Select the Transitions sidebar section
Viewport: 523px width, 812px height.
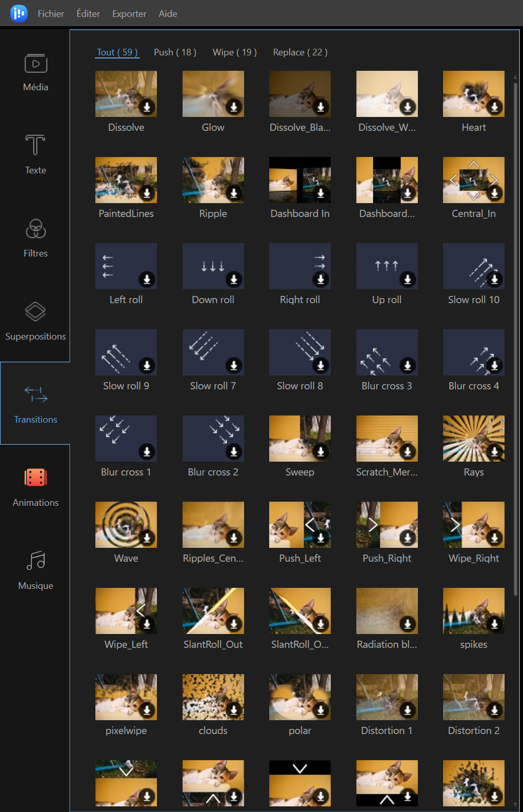[35, 404]
